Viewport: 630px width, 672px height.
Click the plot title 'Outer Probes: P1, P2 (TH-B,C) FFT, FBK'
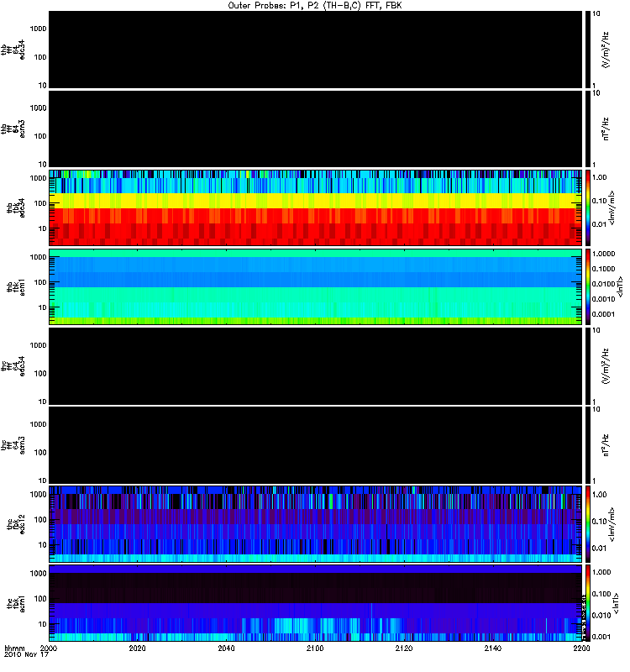(315, 6)
